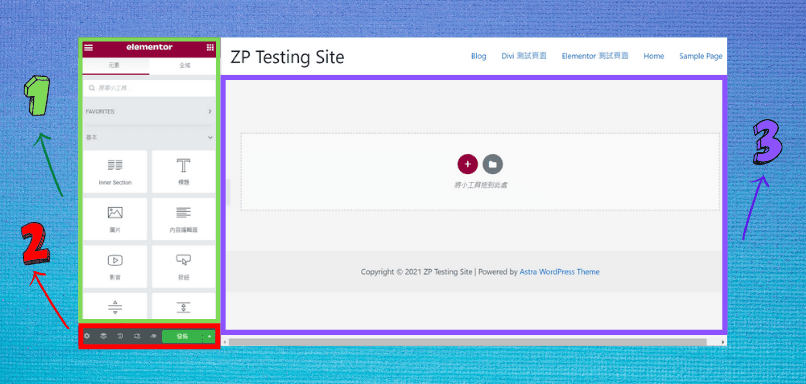Click the eye preview changes icon
The height and width of the screenshot is (384, 806).
153,336
